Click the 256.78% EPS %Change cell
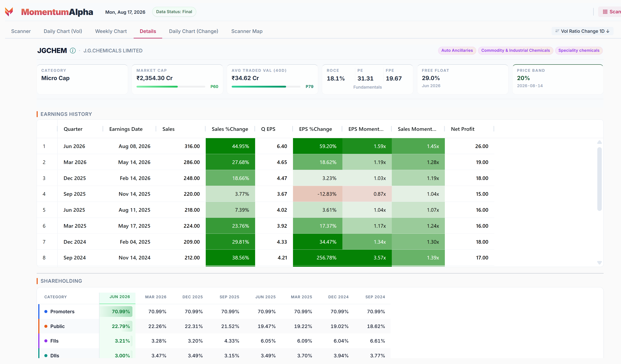This screenshot has height=364, width=621. (x=318, y=258)
